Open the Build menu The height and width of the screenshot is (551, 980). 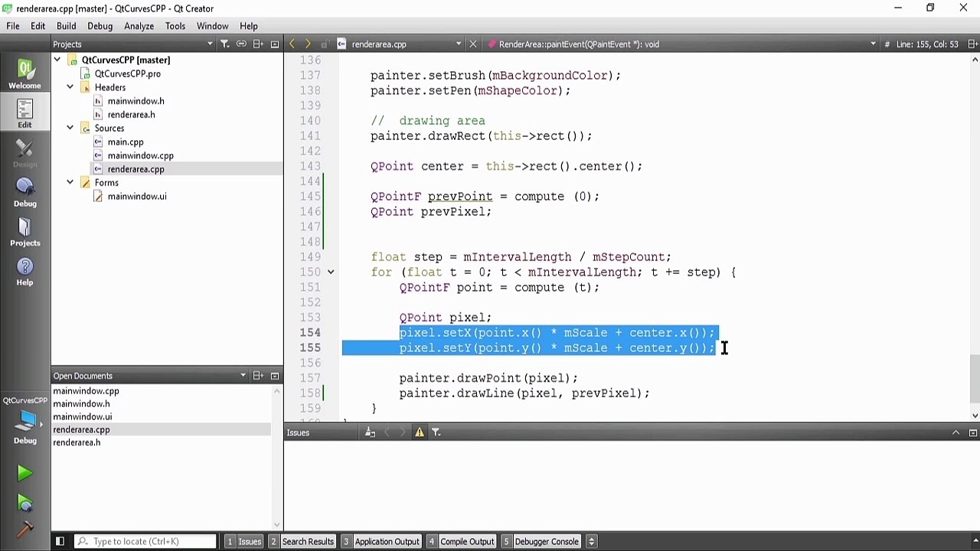(66, 26)
